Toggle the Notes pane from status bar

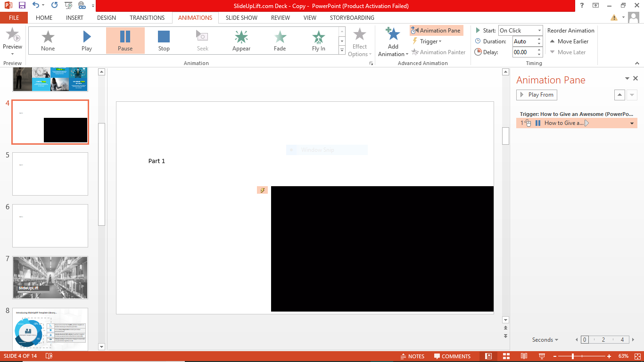413,356
